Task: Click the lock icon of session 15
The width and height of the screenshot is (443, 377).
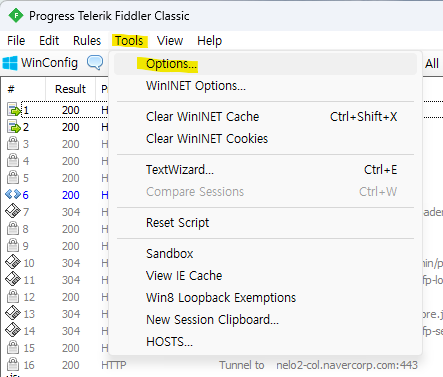Action: [x=13, y=348]
